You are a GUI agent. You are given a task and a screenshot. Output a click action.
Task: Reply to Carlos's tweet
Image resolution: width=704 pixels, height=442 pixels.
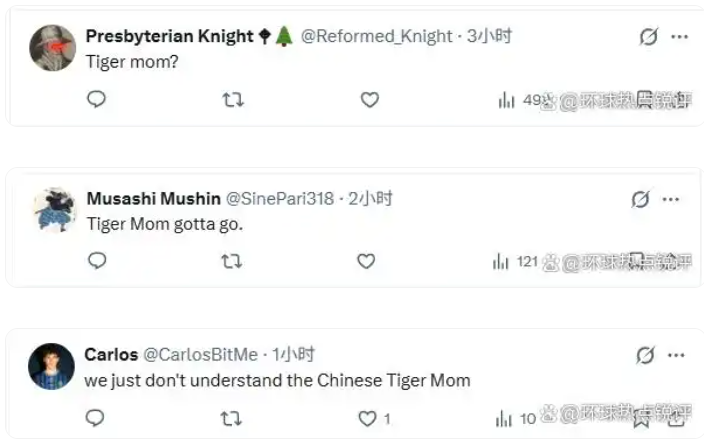click(95, 418)
